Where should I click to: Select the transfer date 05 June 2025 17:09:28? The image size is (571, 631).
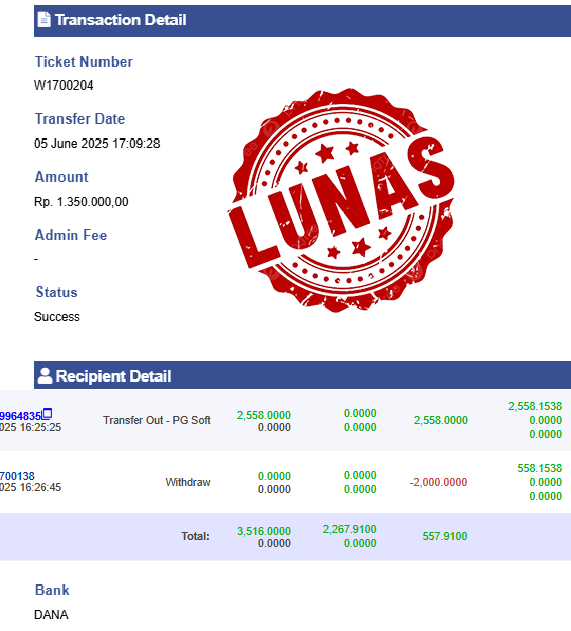coord(97,143)
